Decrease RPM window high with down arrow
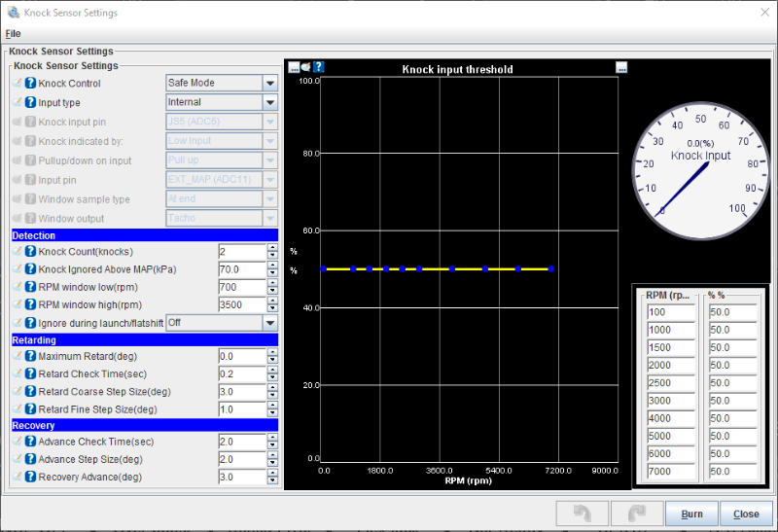 [272, 308]
